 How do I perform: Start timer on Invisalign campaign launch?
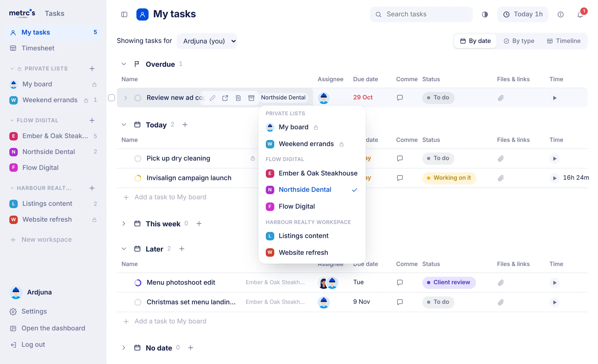[555, 178]
